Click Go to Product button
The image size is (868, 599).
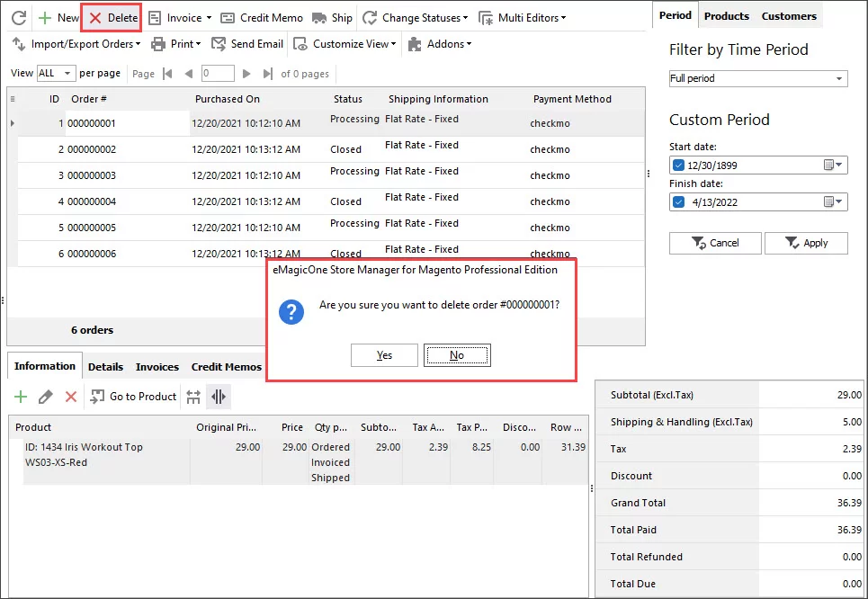tap(133, 397)
